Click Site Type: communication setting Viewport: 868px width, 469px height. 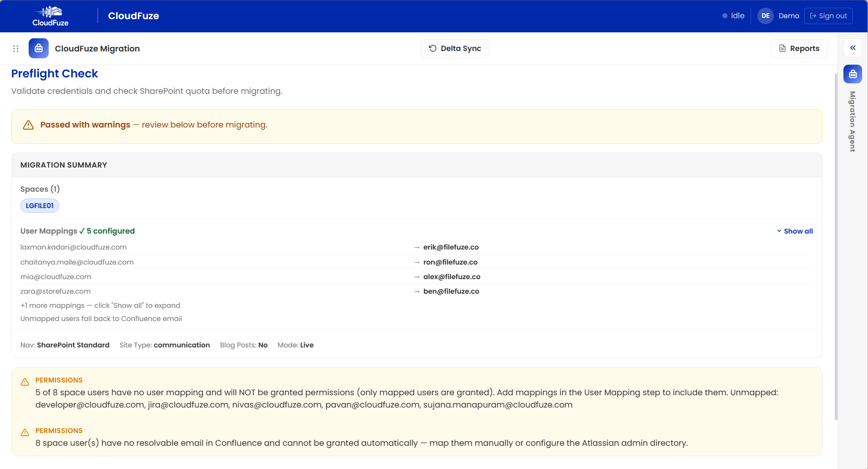pos(165,345)
